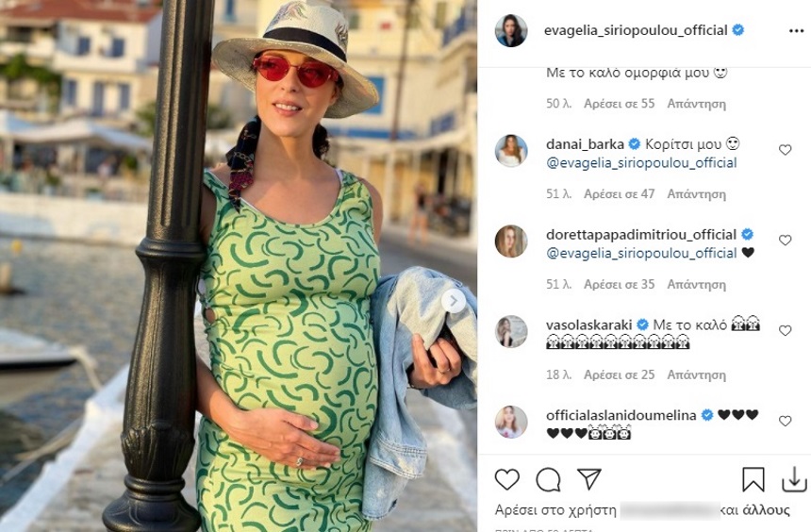Open danai_barka's avatar
The height and width of the screenshot is (532, 811).
(x=511, y=151)
